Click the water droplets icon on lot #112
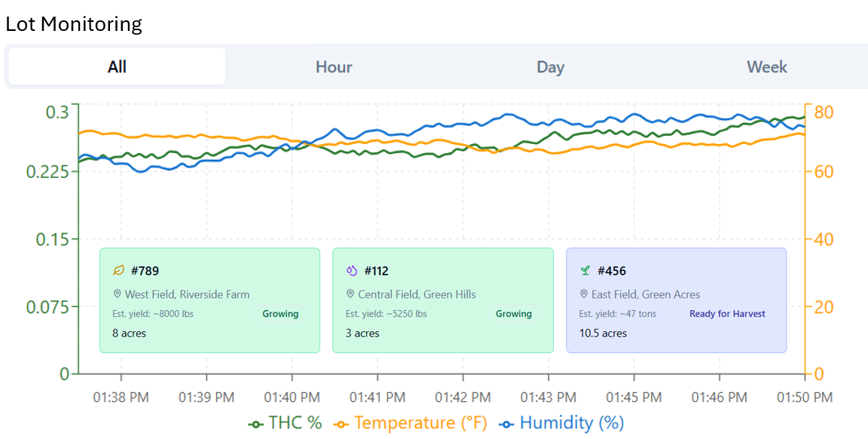Screen dimensions: 868x439 coord(352,271)
